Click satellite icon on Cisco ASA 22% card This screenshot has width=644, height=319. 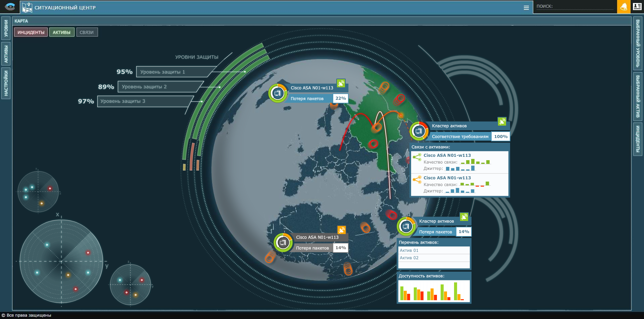point(341,83)
